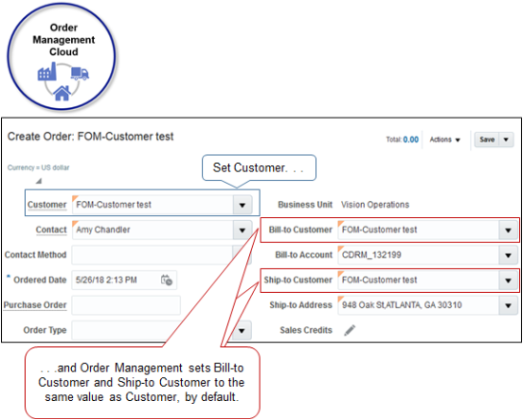Click the Currency = US dollar link
523x420 pixels.
[x=38, y=167]
